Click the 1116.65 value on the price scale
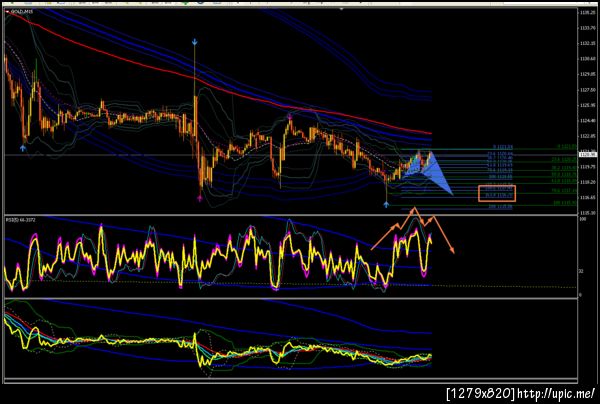This screenshot has height=404, width=600. [587, 197]
